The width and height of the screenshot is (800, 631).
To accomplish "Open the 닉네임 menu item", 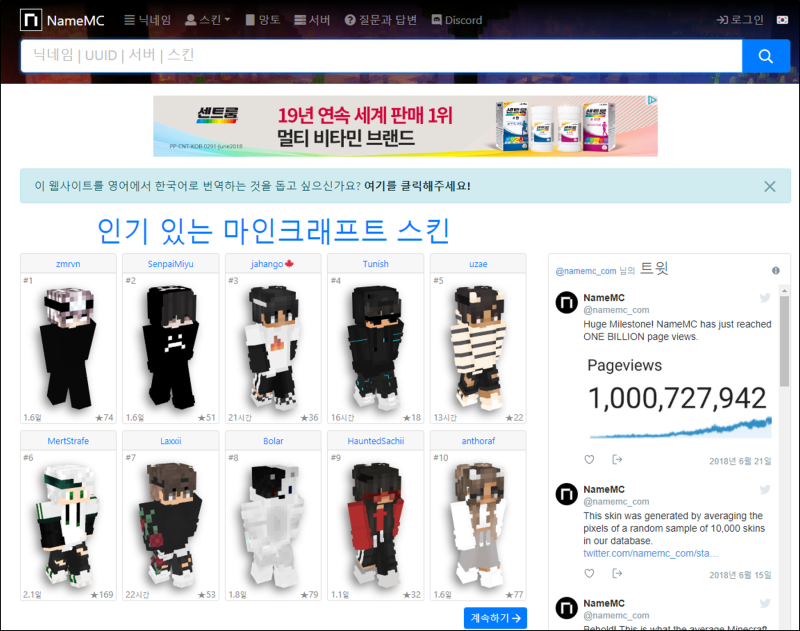I will coord(147,20).
